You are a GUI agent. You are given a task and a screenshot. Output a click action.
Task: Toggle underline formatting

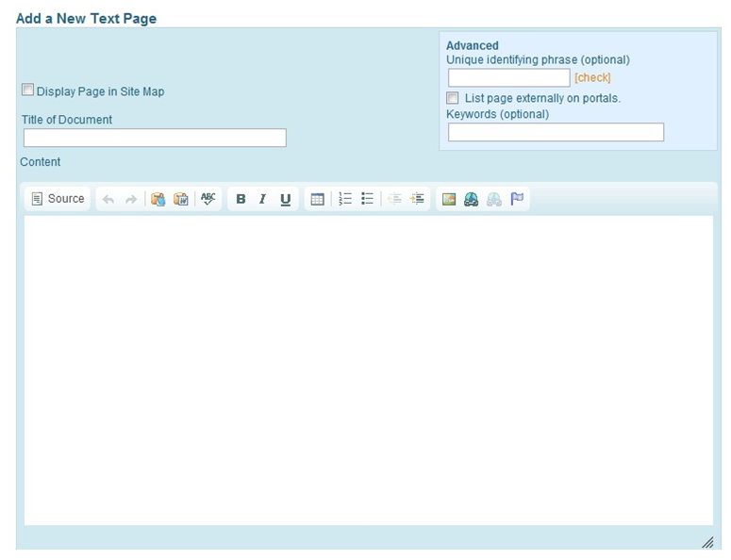point(286,199)
